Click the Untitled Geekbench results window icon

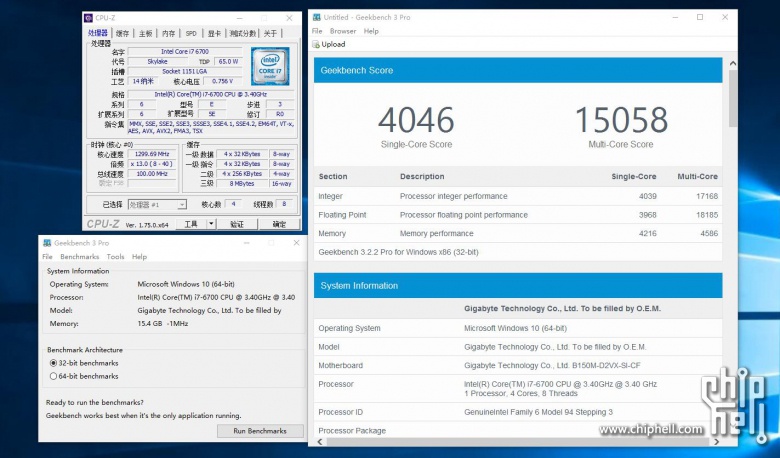(316, 17)
